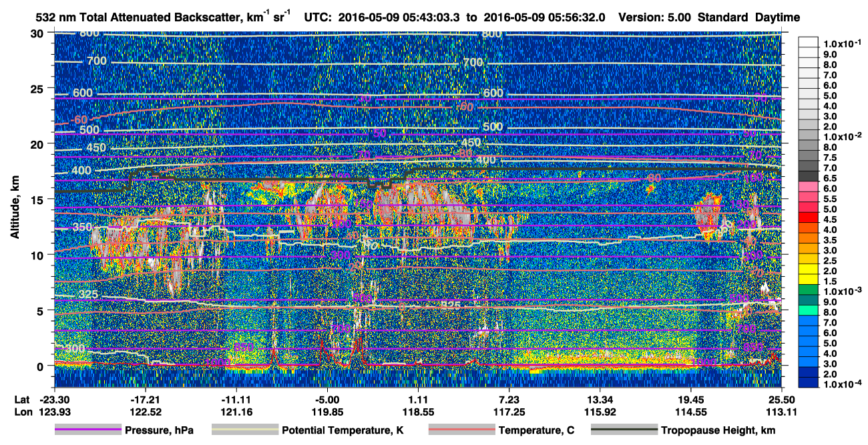Click longitude value 118.55
Screen dimensions: 868x445
pyautogui.click(x=418, y=412)
